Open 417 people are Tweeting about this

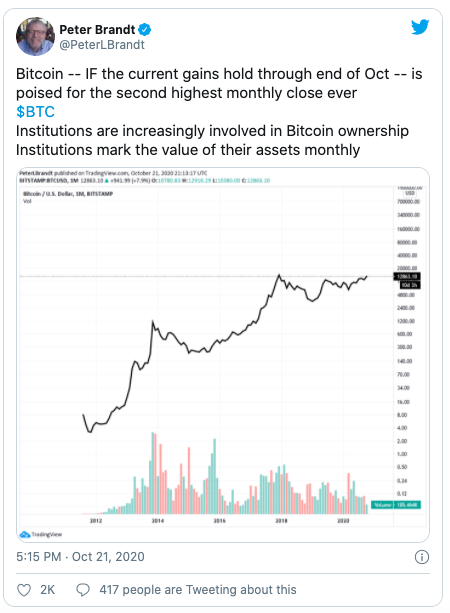pyautogui.click(x=198, y=590)
